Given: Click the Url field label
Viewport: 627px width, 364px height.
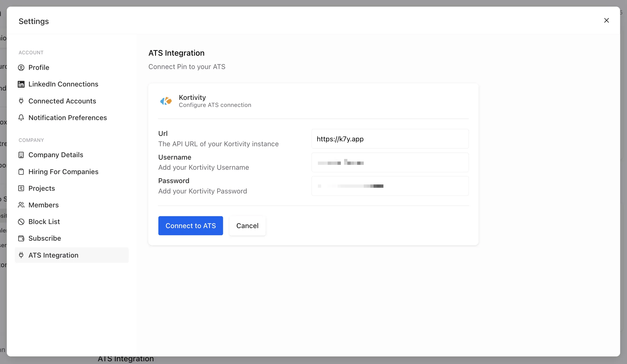Looking at the screenshot, I should 163,133.
